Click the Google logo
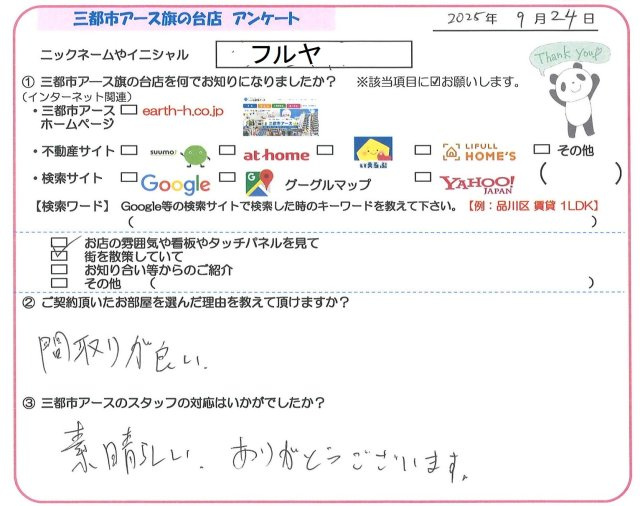This screenshot has width=640, height=506. [176, 184]
